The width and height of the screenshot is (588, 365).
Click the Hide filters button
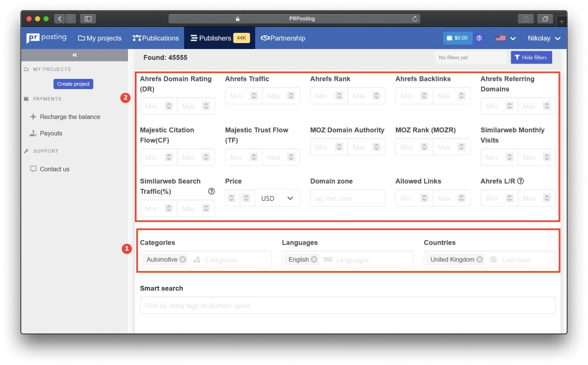tap(531, 58)
